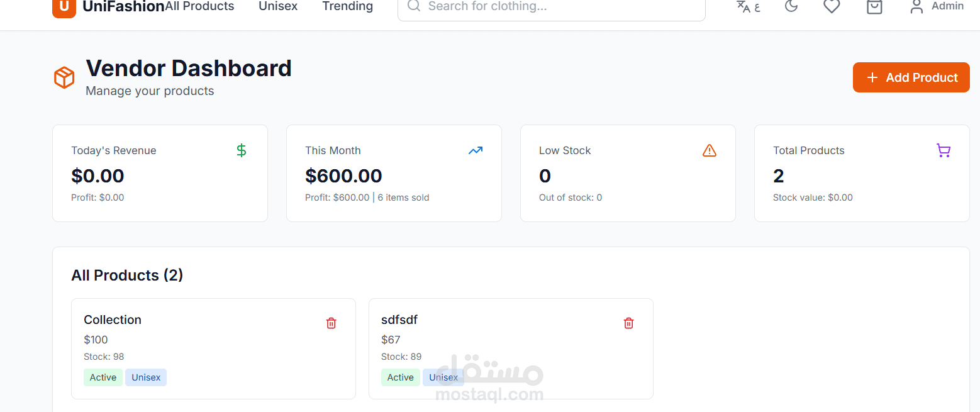Image resolution: width=980 pixels, height=412 pixels.
Task: Delete the sdfsdf product via trash icon
Action: click(x=628, y=323)
